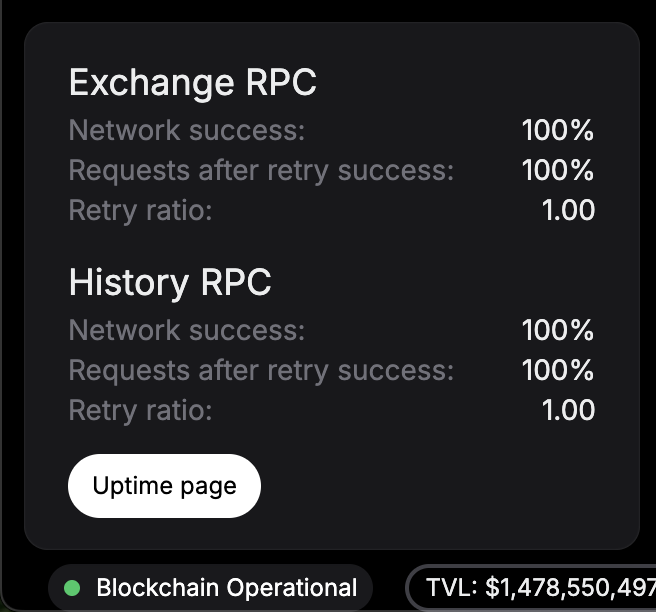Screen dimensions: 656x612
Task: Click Exchange RPC Requests after retry success label
Action: [261, 170]
